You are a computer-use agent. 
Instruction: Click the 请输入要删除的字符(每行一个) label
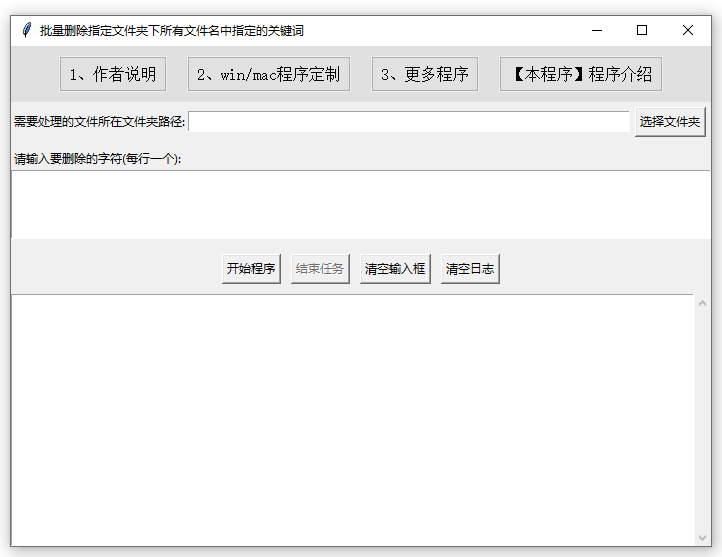(98, 159)
